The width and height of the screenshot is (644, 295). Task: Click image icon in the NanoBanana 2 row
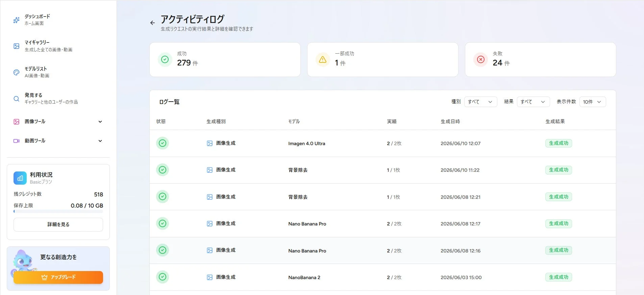[209, 277]
